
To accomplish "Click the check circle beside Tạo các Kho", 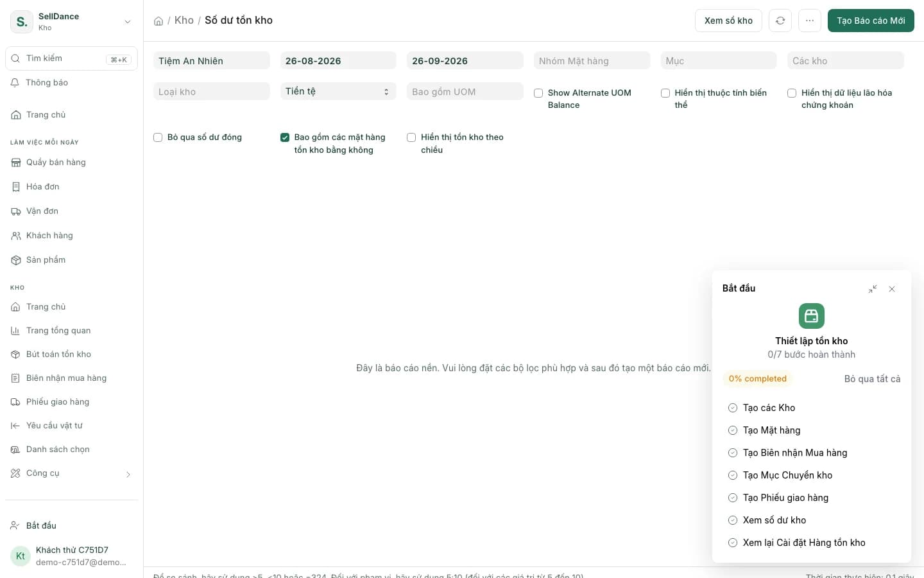I will [733, 408].
